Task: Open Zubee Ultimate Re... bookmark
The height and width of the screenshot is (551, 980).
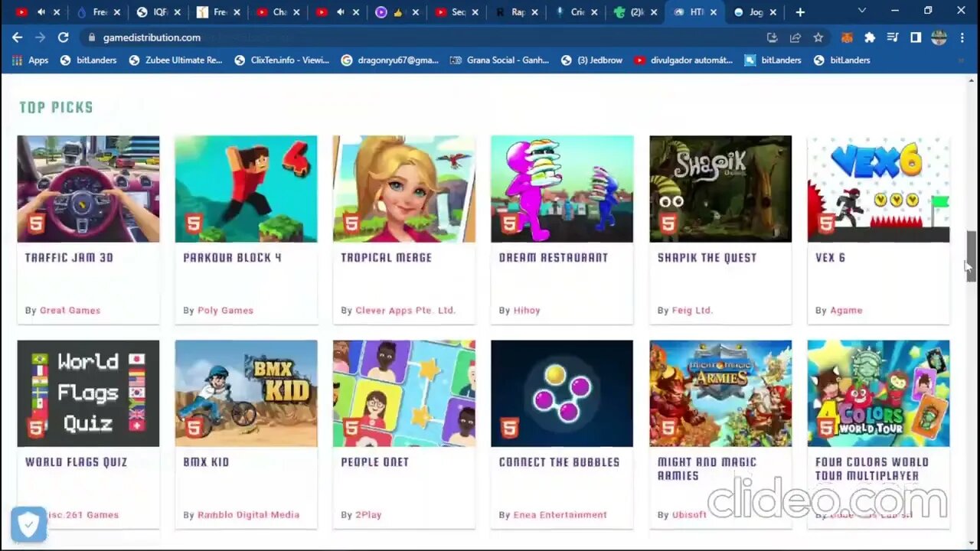Action: [175, 60]
